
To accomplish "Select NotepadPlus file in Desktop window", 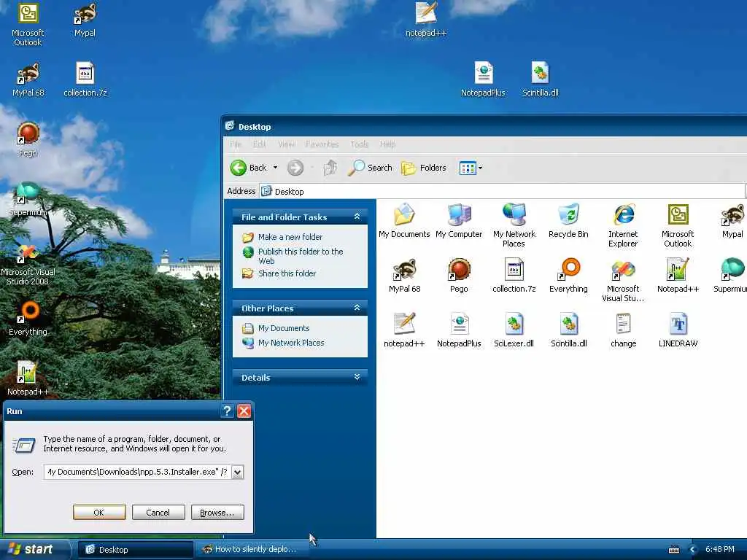I will click(459, 330).
